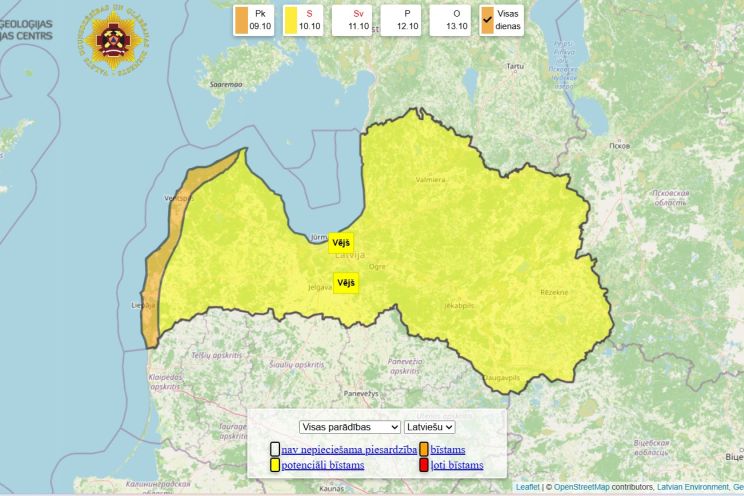Click the Vējš warning marker near Jūrmala

(x=341, y=243)
